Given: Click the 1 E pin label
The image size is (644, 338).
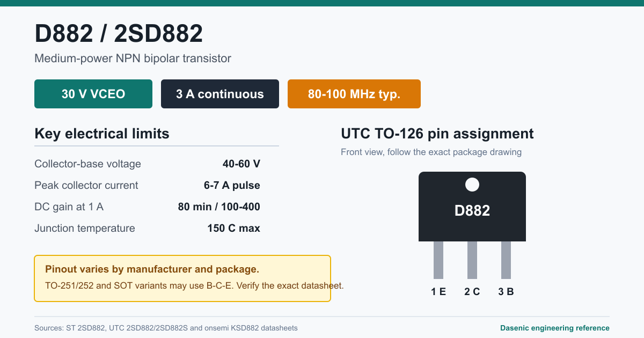Looking at the screenshot, I should coord(438,292).
